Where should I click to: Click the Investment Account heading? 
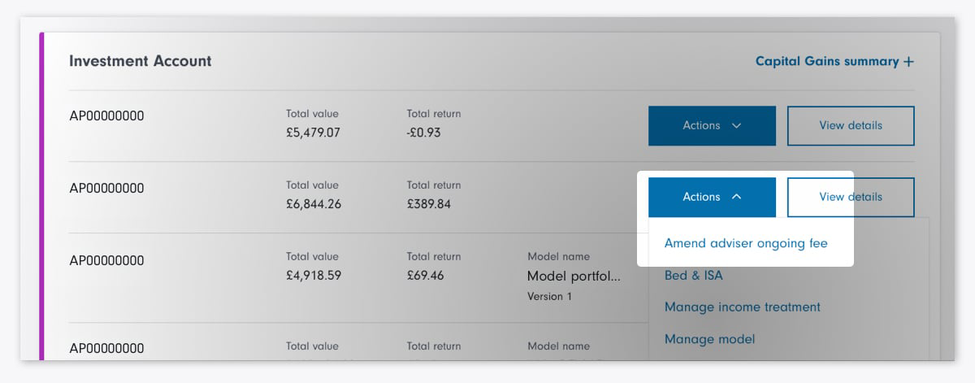coord(141,61)
